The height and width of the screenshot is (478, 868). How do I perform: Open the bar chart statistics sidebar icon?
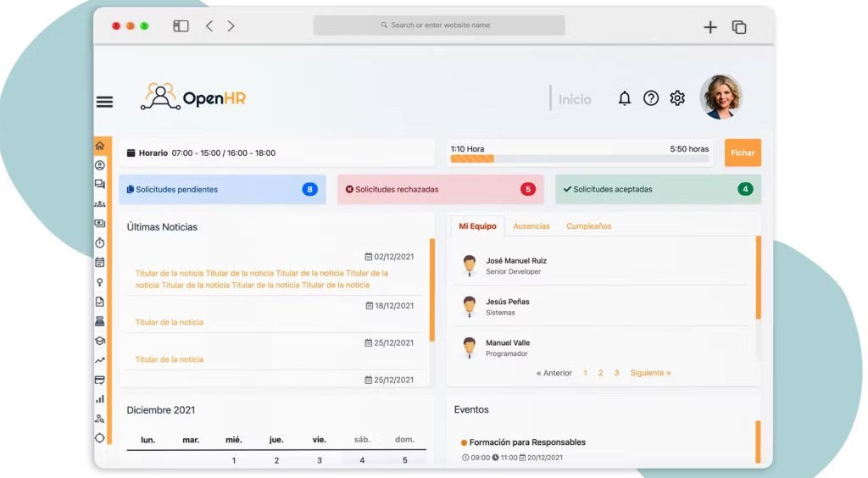[x=100, y=399]
